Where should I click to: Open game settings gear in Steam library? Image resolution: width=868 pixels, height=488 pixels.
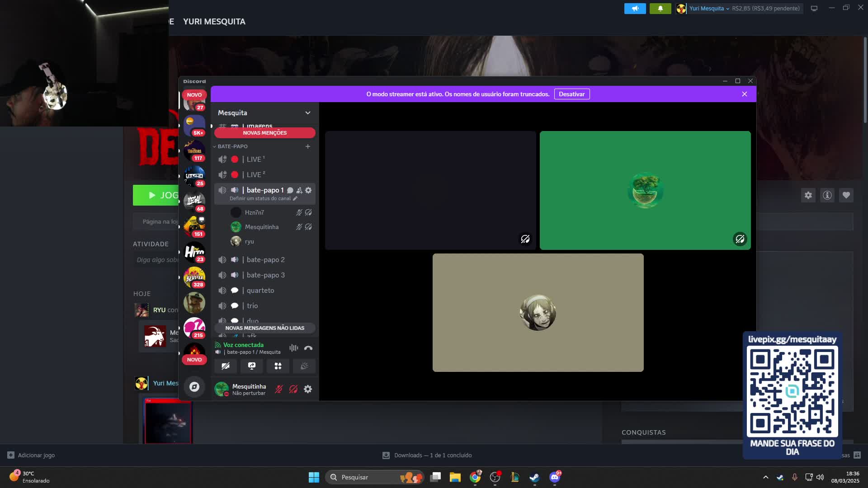pyautogui.click(x=808, y=195)
